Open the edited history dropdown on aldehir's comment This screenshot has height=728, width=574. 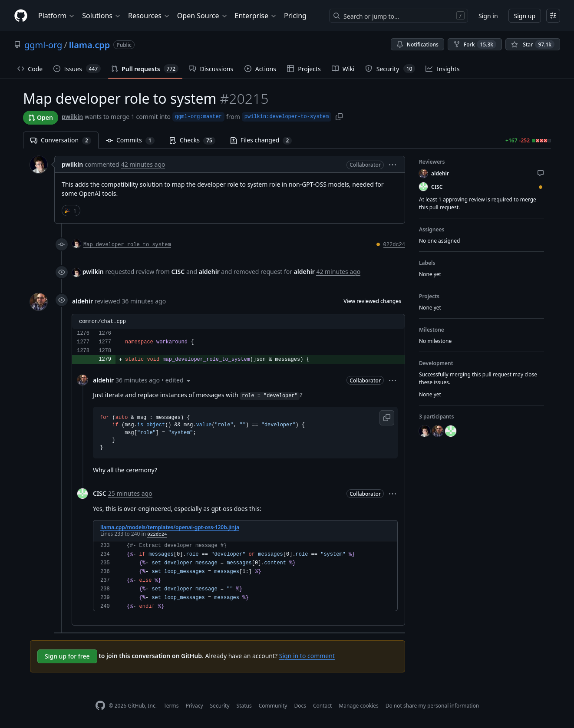(x=178, y=380)
